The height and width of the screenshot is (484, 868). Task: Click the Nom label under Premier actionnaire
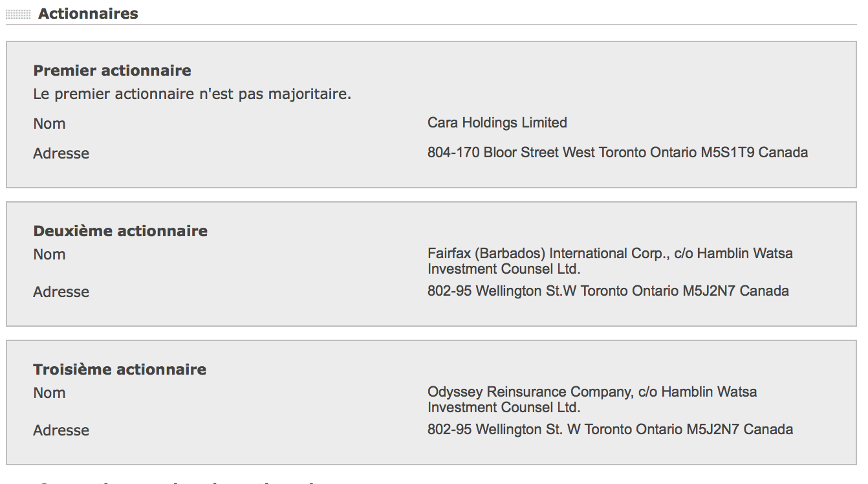pos(49,124)
